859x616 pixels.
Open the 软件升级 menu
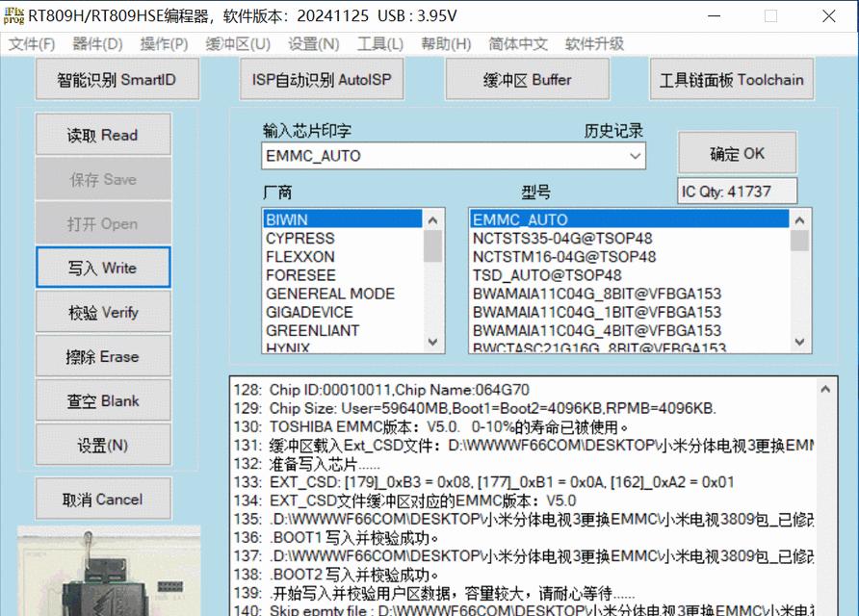(x=594, y=44)
